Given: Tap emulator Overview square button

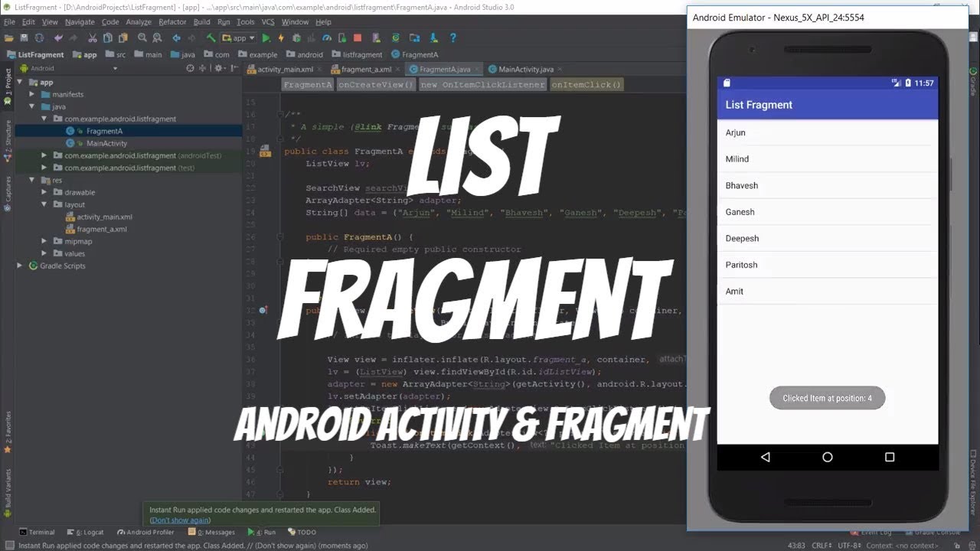Looking at the screenshot, I should [x=889, y=457].
